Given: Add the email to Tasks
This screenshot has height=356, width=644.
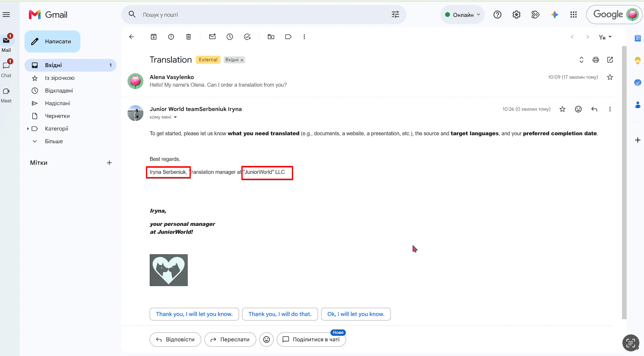Looking at the screenshot, I should pos(247,37).
